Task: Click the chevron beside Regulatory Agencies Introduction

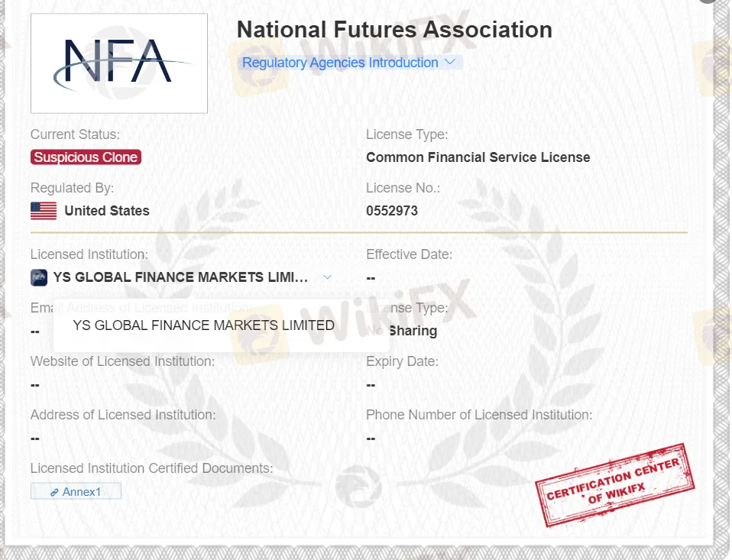Action: (x=450, y=62)
